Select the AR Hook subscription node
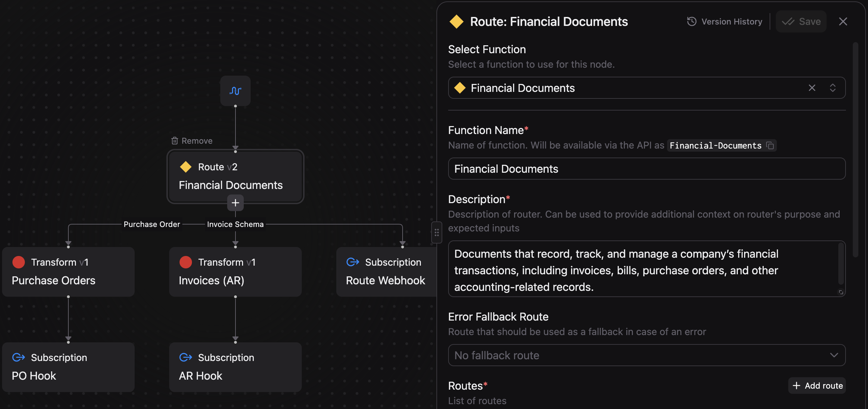 pyautogui.click(x=235, y=367)
